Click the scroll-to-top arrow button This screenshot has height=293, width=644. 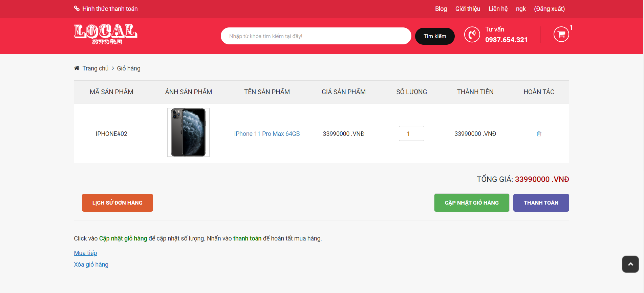(x=630, y=264)
